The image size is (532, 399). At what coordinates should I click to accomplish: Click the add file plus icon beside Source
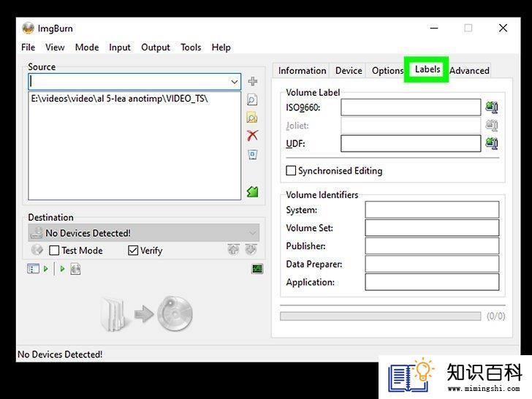252,81
